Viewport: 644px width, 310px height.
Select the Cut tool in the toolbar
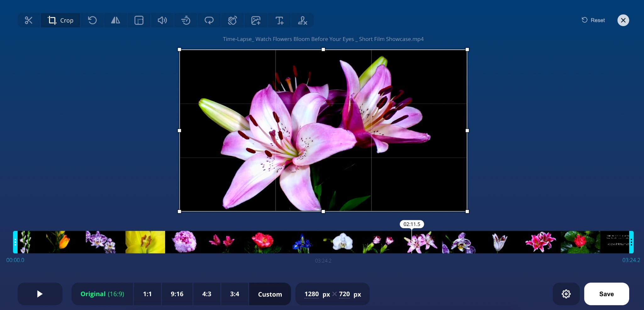click(x=28, y=20)
